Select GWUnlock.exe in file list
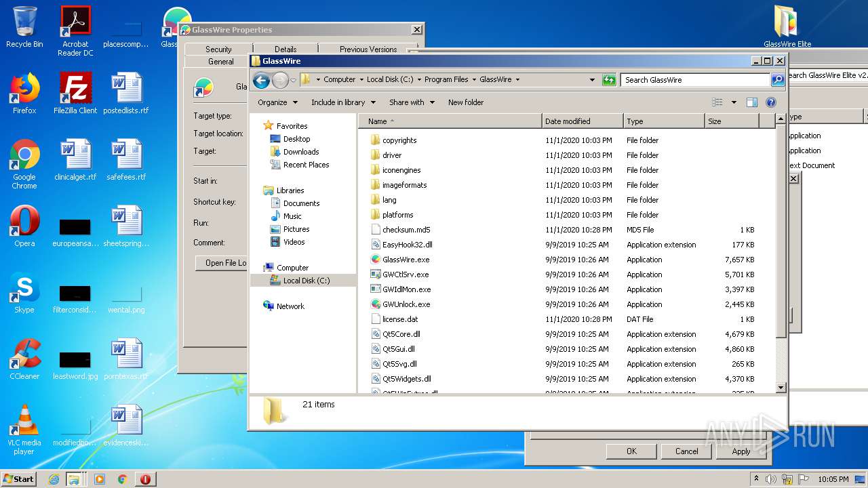Image resolution: width=868 pixels, height=488 pixels. coord(406,304)
